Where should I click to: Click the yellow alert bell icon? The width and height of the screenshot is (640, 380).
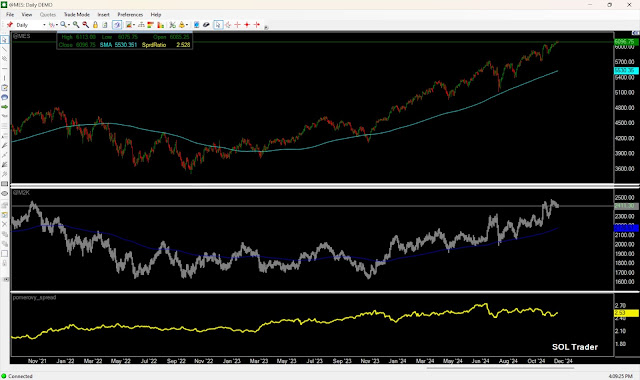[x=182, y=25]
